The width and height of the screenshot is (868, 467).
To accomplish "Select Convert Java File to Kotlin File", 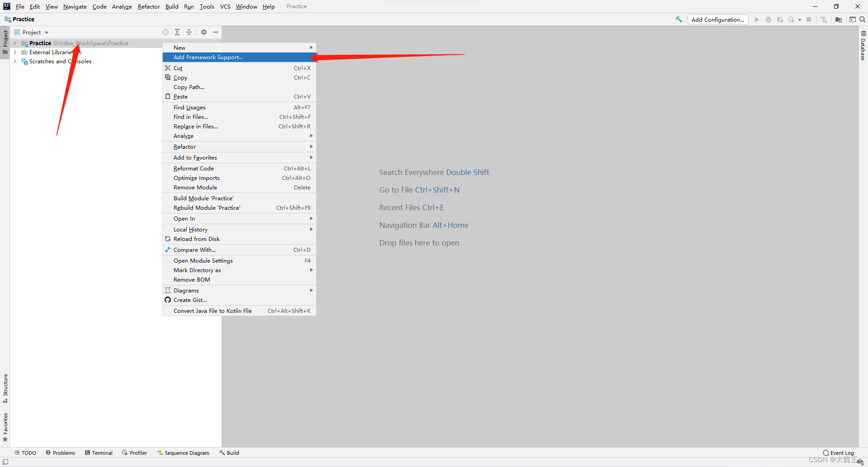I will coord(239,311).
